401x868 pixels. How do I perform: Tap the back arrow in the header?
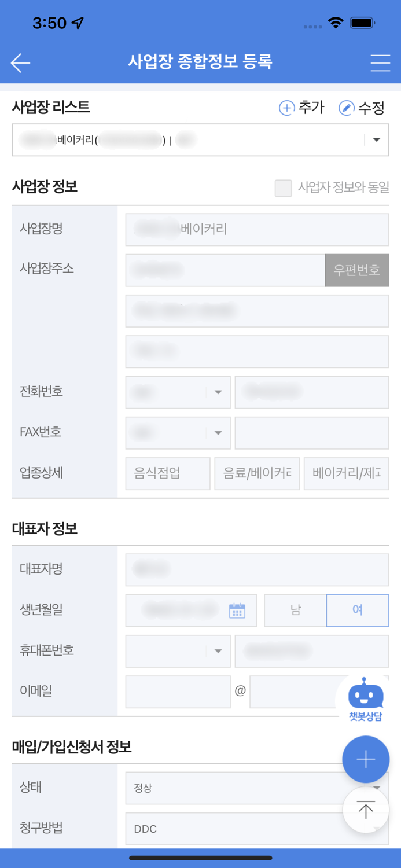pos(20,62)
